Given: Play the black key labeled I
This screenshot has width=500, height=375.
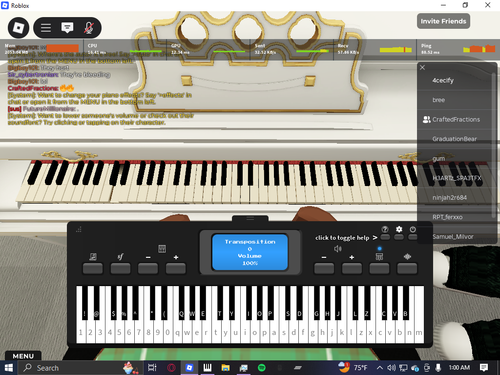Looking at the screenshot, I should (249, 303).
